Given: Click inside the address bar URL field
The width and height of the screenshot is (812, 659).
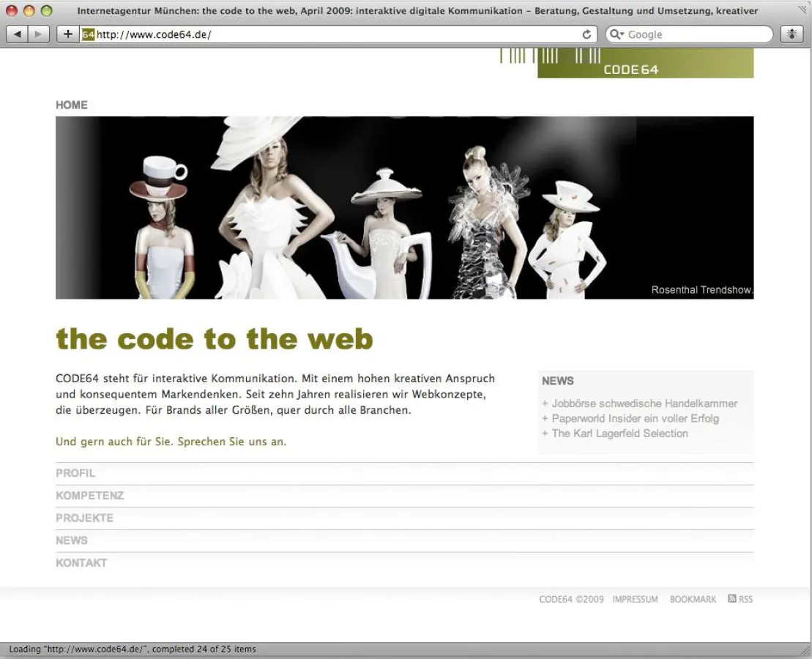Looking at the screenshot, I should [293, 34].
